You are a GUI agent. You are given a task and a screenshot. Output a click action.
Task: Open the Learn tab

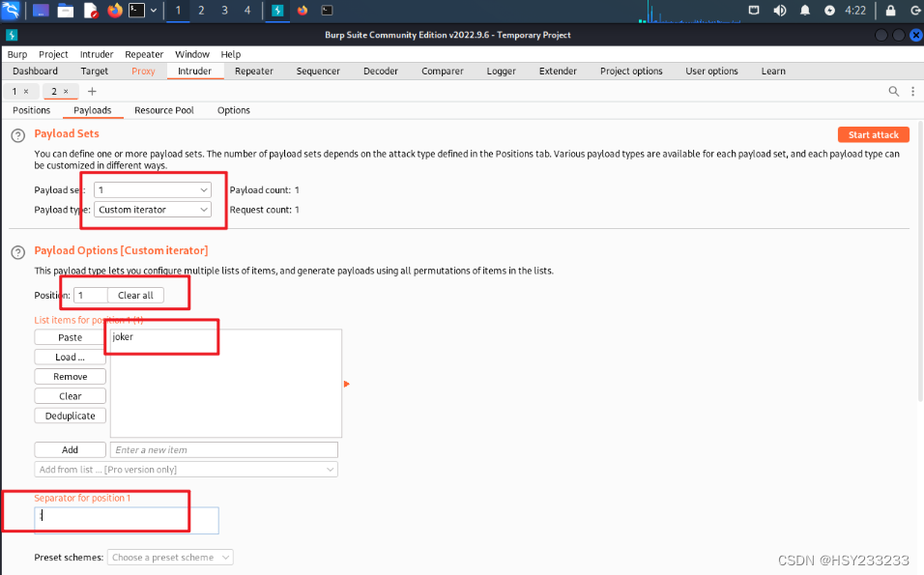tap(773, 71)
